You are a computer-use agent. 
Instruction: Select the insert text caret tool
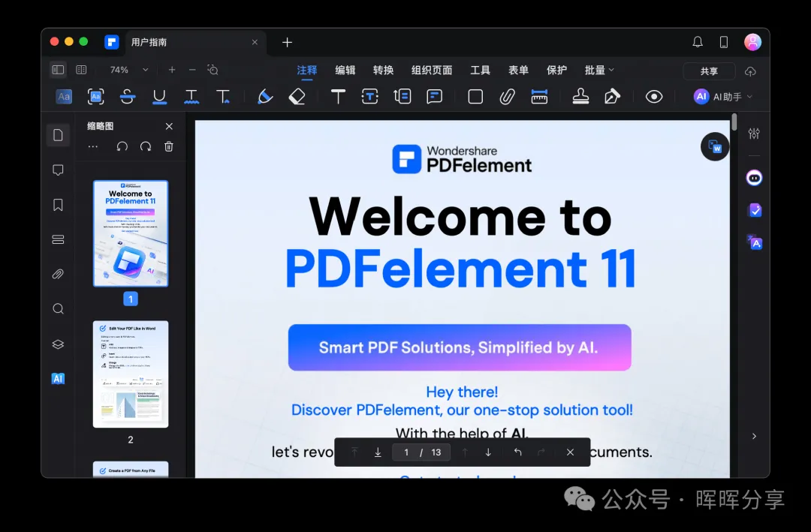click(224, 97)
